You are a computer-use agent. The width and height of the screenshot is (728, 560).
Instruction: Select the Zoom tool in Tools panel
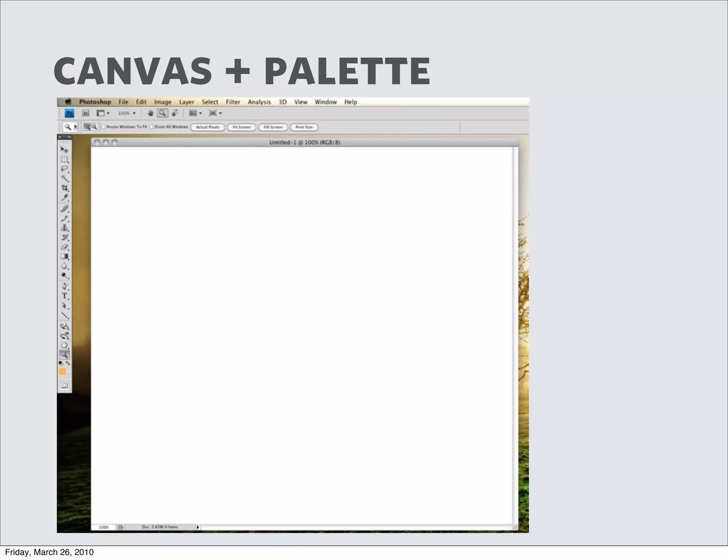point(64,355)
